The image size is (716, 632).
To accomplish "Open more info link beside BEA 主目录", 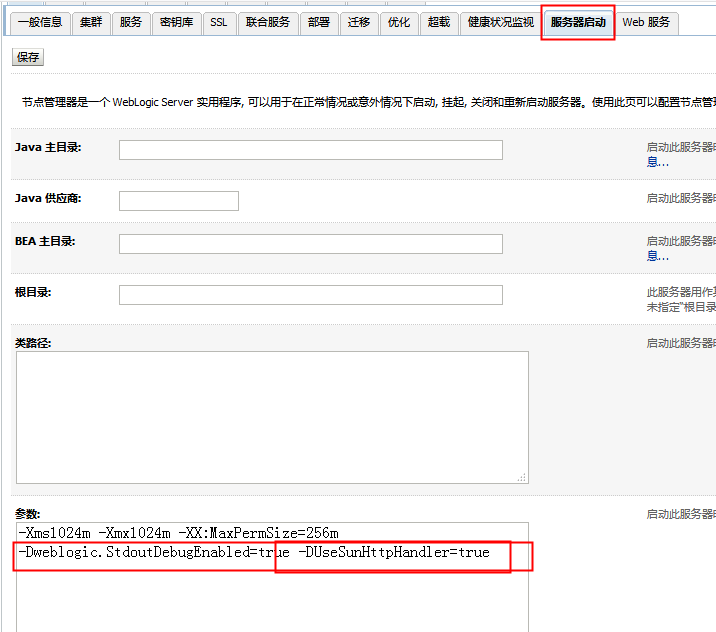I will [658, 256].
